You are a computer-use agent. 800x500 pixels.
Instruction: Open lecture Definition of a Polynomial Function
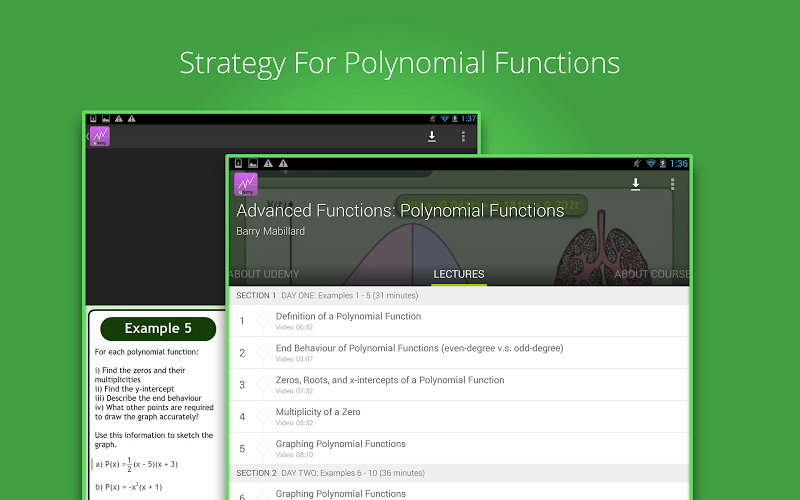tap(459, 320)
